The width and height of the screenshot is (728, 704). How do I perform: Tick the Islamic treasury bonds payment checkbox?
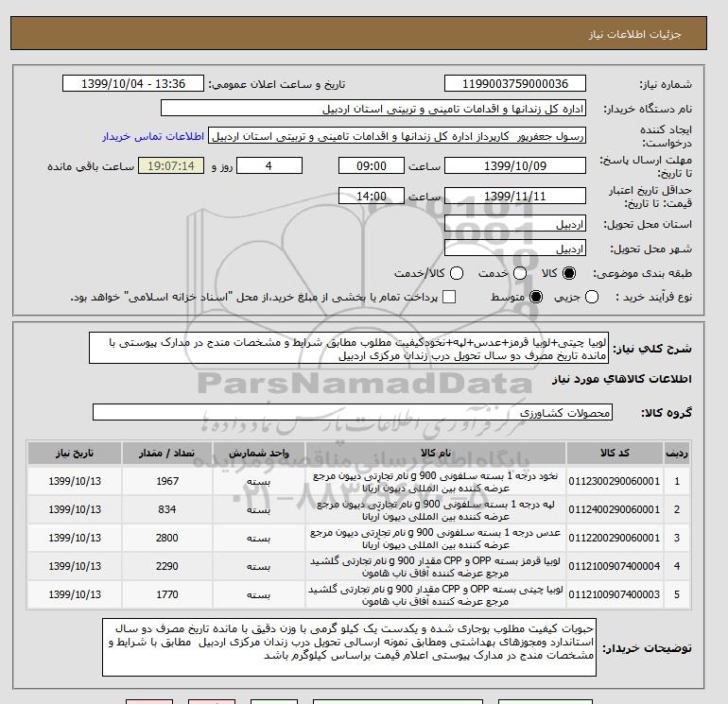click(449, 297)
